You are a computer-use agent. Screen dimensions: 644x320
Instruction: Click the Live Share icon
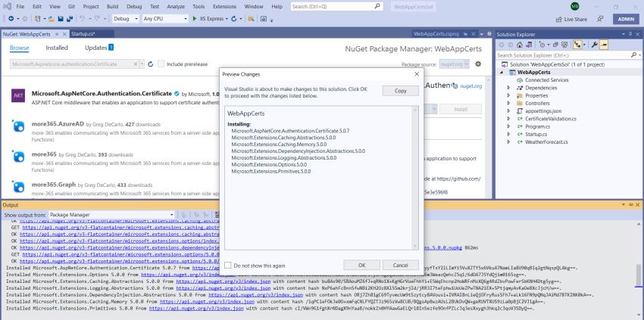coord(559,19)
